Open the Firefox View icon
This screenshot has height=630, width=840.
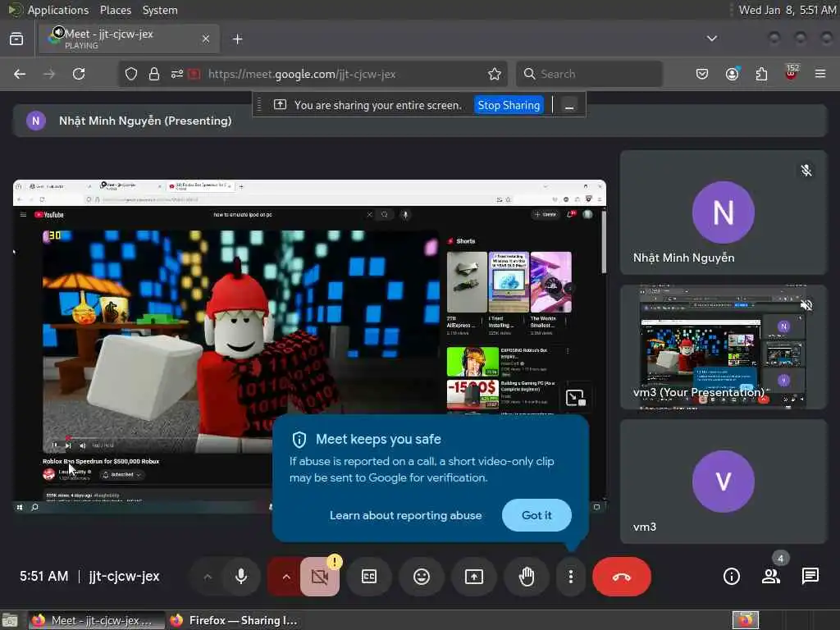[16, 39]
